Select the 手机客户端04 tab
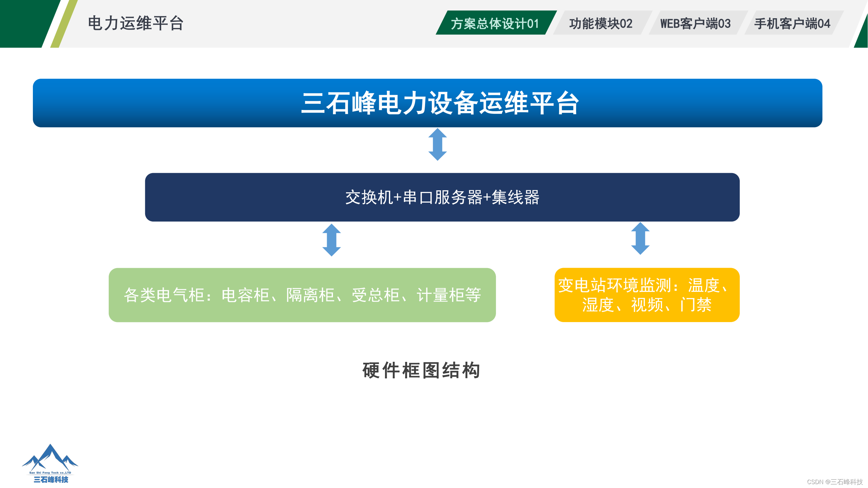The height and width of the screenshot is (488, 868). 792,23
